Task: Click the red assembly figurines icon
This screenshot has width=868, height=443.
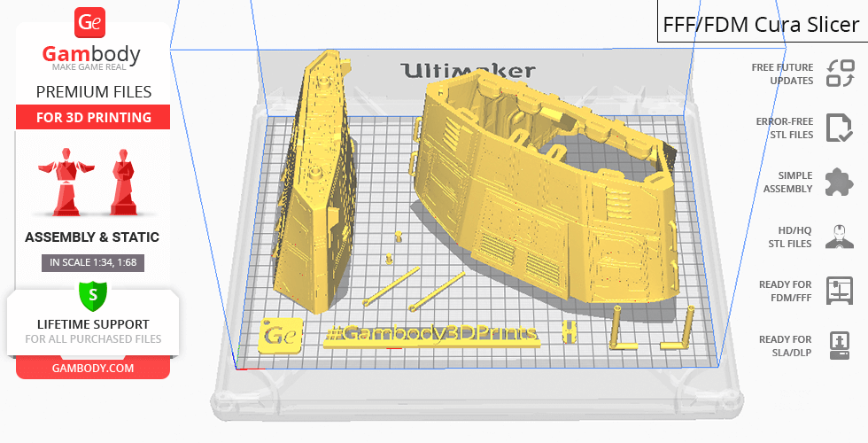Action: click(92, 182)
